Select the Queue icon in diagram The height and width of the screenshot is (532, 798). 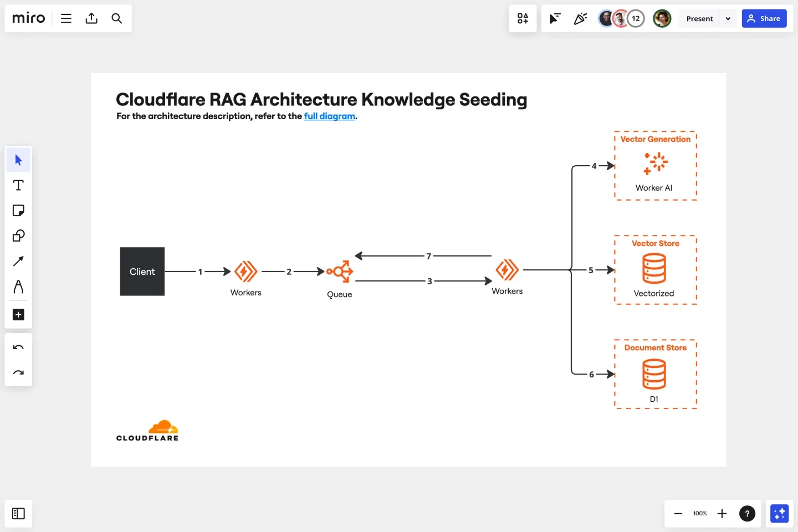(340, 272)
